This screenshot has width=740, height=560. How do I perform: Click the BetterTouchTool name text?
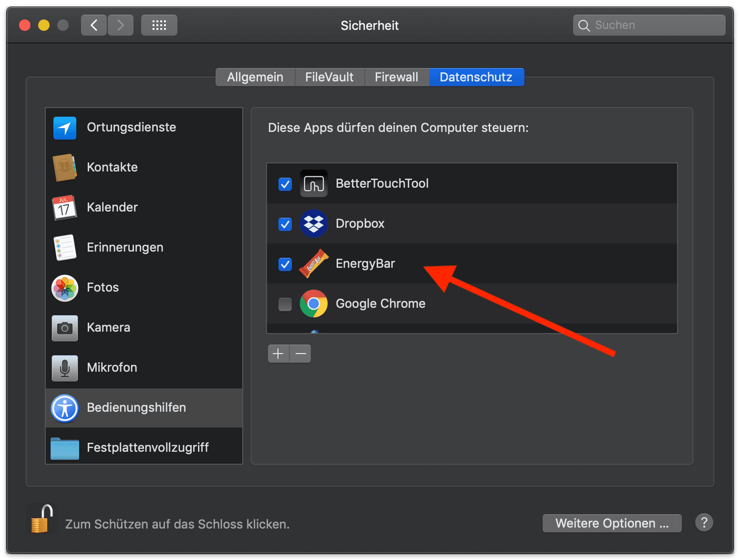pos(382,183)
